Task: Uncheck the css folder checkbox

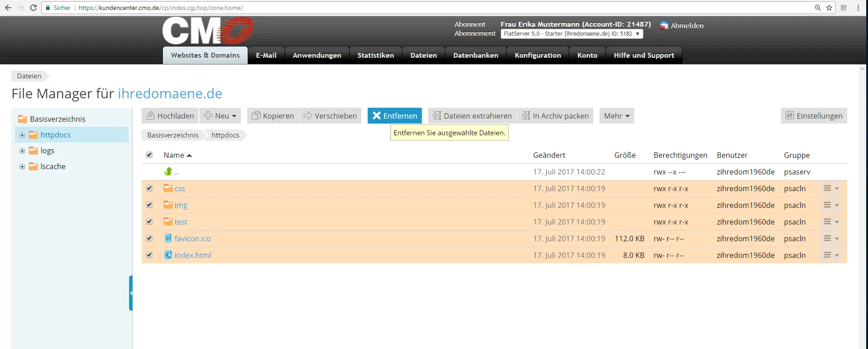Action: (149, 188)
